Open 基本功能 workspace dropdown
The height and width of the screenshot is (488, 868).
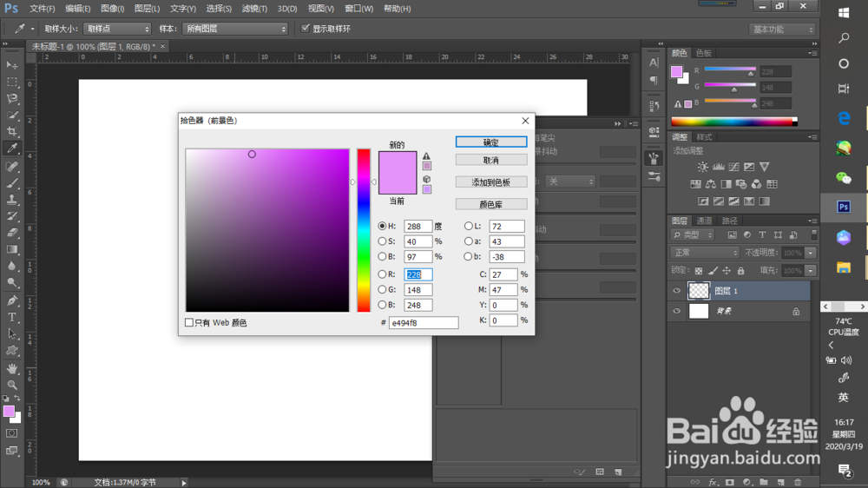(x=783, y=30)
